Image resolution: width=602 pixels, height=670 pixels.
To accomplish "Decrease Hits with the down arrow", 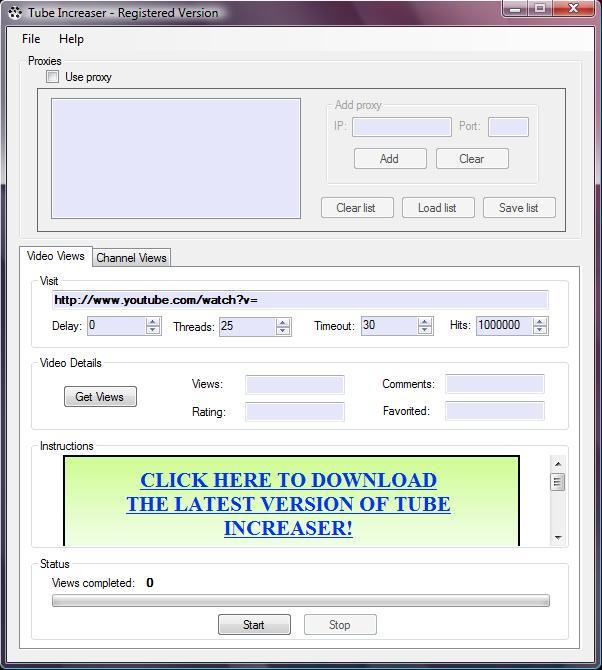I will tap(540, 330).
